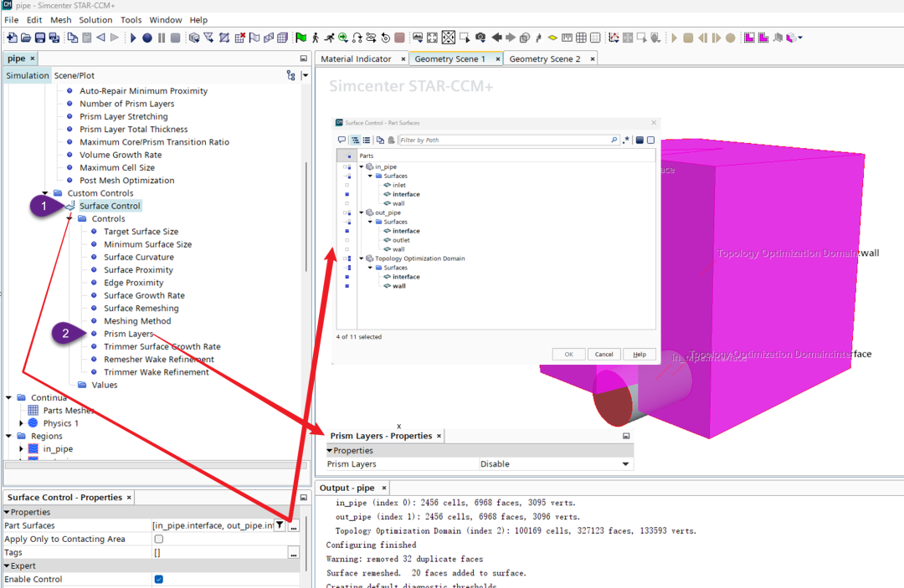This screenshot has height=588, width=904.
Task: Toggle selection box for Topology Domain wall row
Action: (347, 286)
